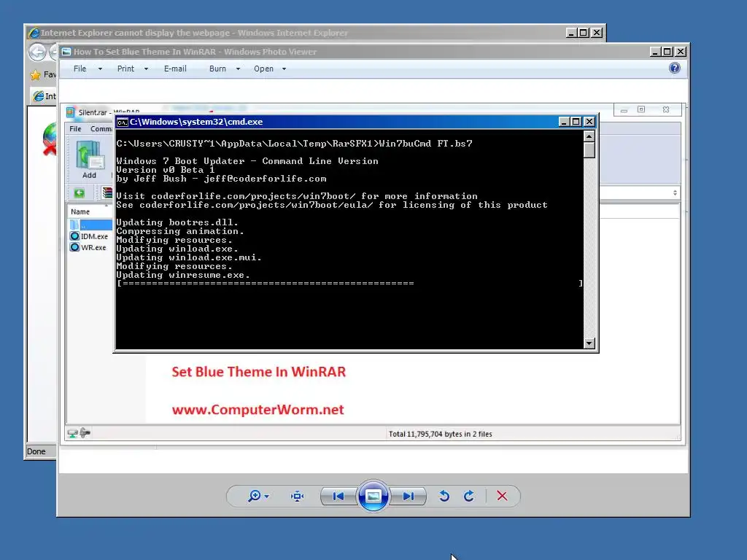Open Print menu in Photo Viewer
Screen dimensions: 747x560
click(125, 69)
